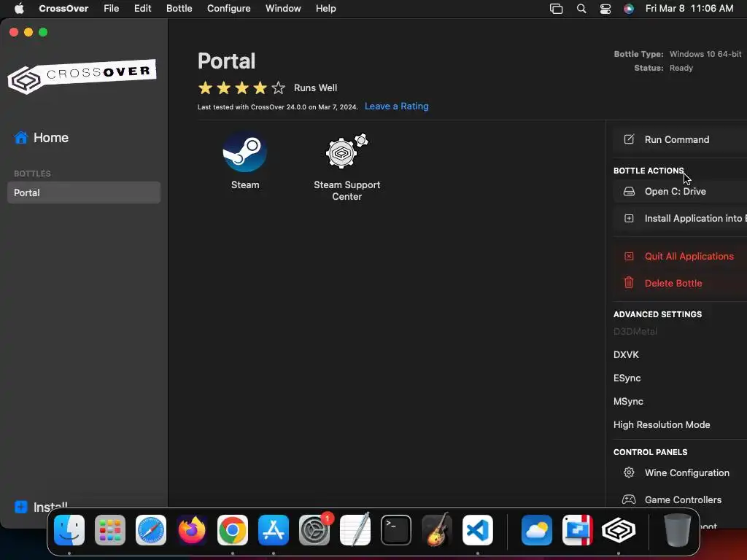
Task: Open Launchpad from the Dock
Action: pos(110,530)
